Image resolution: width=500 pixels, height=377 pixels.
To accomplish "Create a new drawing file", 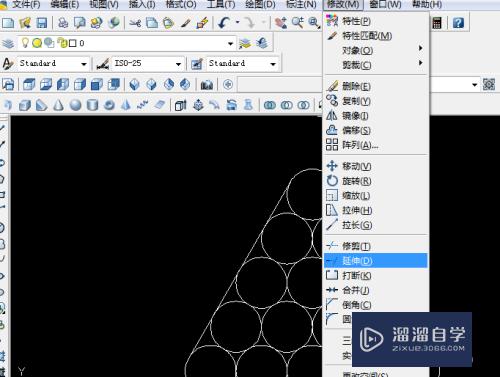I will (x=8, y=23).
